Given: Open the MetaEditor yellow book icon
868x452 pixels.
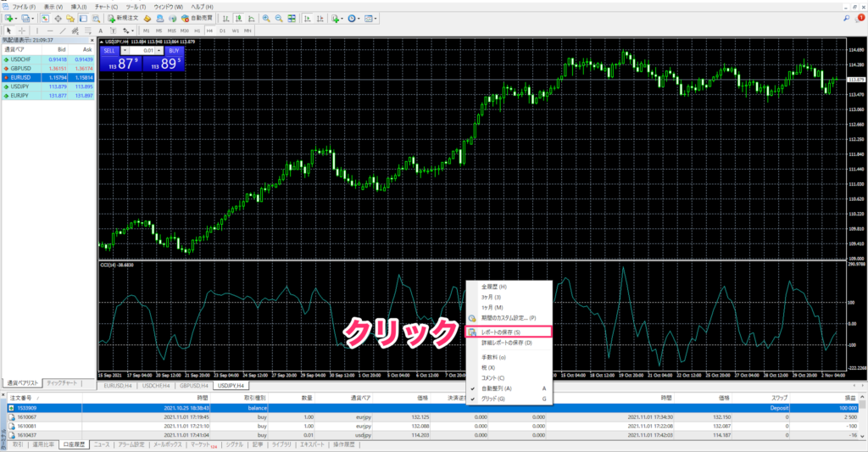Looking at the screenshot, I should coord(147,19).
